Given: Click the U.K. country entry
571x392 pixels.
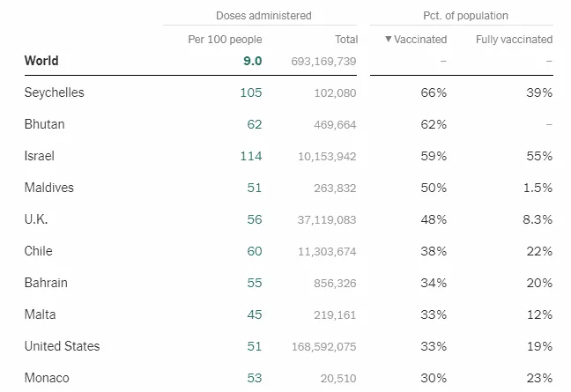Looking at the screenshot, I should click(x=36, y=219).
